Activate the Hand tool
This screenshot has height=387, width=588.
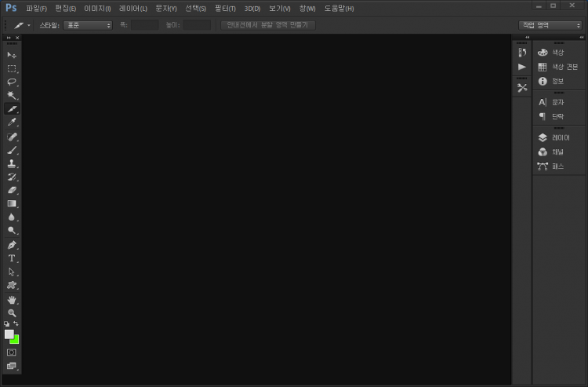[x=12, y=299]
